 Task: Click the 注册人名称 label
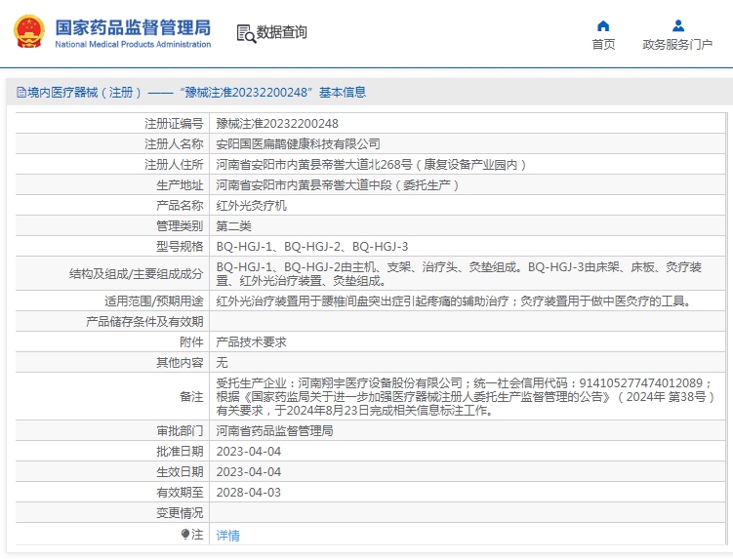point(174,144)
